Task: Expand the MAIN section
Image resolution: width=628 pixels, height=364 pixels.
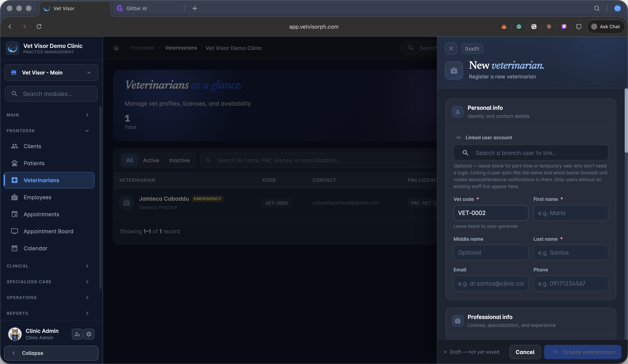Action: tap(48, 115)
